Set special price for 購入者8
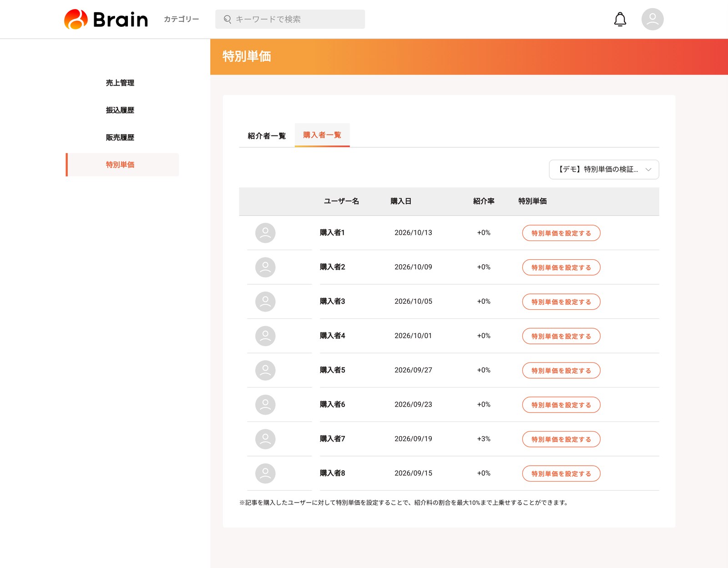Screen dimensions: 728x568 tap(561, 473)
